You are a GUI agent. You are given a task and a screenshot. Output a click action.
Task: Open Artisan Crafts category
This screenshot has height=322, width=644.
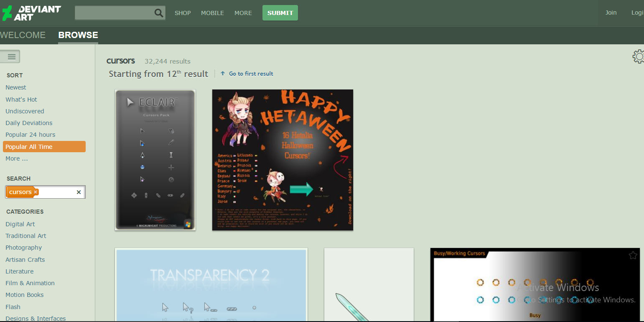25,260
